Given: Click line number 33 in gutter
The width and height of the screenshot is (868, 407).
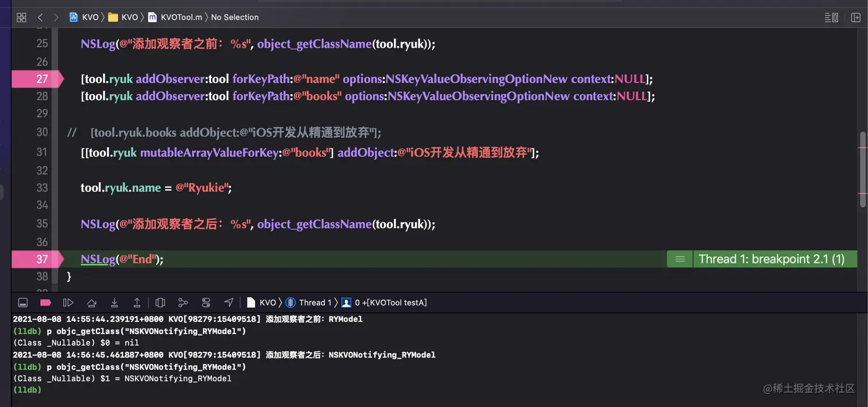Looking at the screenshot, I should pos(42,188).
